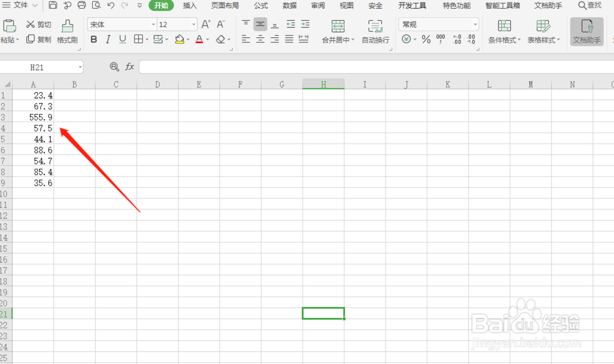Click the Cut (剪切) scissors button
The height and width of the screenshot is (364, 614).
[39, 25]
